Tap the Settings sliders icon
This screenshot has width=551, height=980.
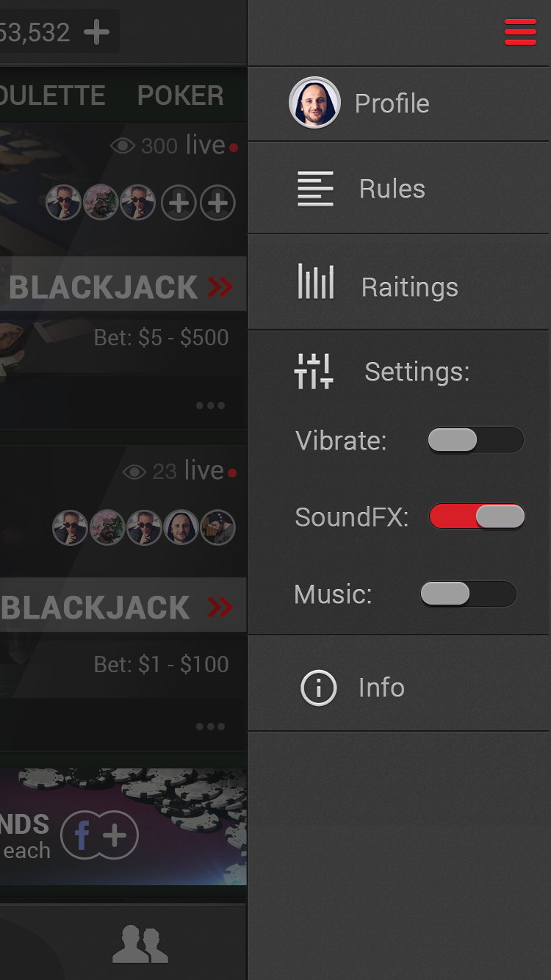(314, 371)
